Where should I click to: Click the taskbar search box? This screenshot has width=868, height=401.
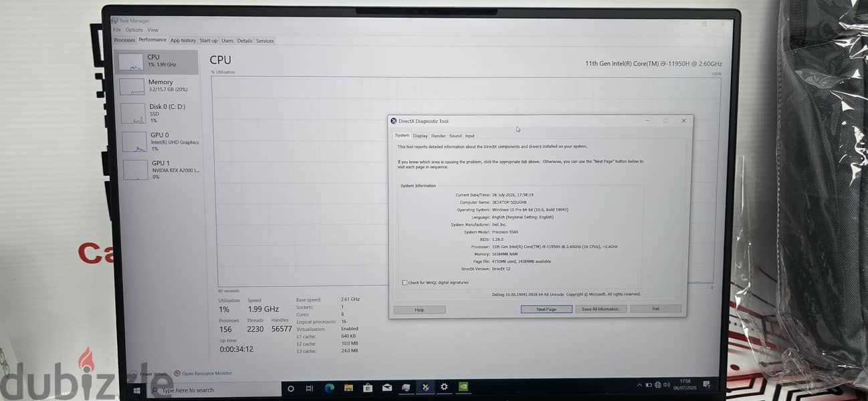pyautogui.click(x=214, y=390)
